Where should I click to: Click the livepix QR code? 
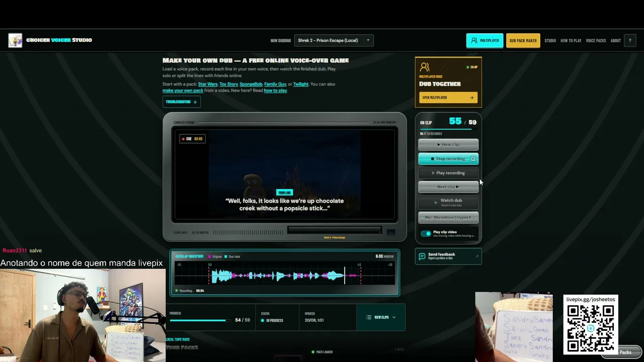[591, 328]
